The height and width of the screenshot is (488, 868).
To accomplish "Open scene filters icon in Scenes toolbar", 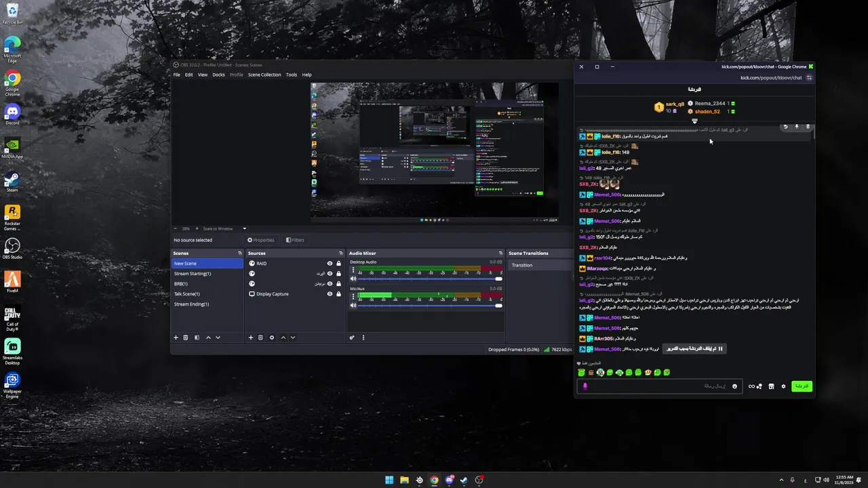I will point(197,338).
